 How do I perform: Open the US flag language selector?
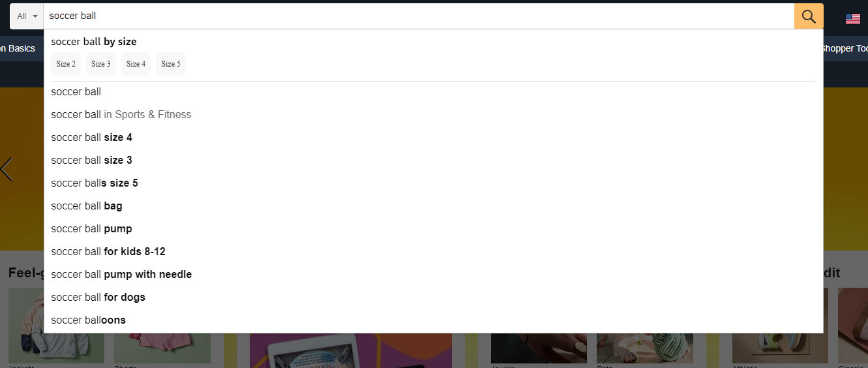click(x=853, y=19)
